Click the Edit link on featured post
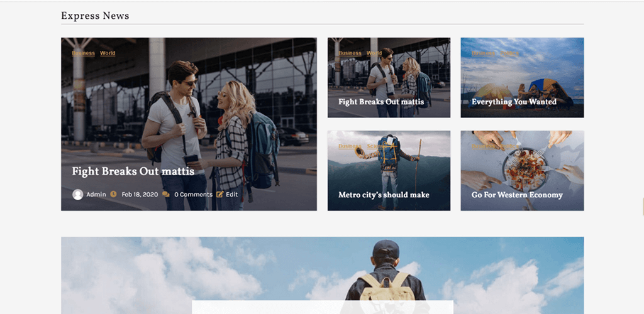The height and width of the screenshot is (314, 644). point(231,194)
